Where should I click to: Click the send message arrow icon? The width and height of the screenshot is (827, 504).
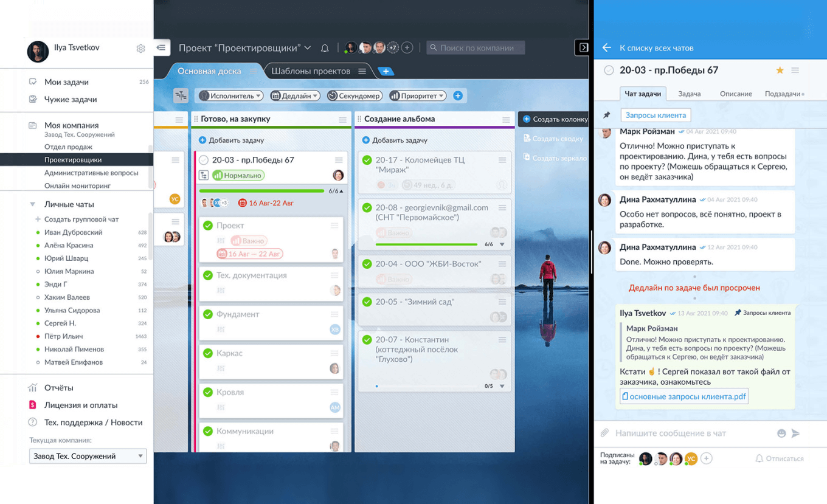pos(795,433)
